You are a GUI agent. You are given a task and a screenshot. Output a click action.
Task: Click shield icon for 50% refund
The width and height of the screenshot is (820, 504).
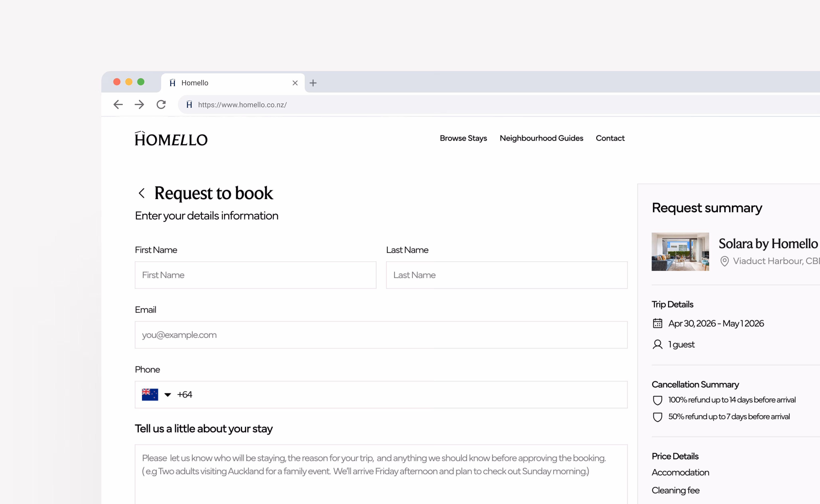coord(658,417)
